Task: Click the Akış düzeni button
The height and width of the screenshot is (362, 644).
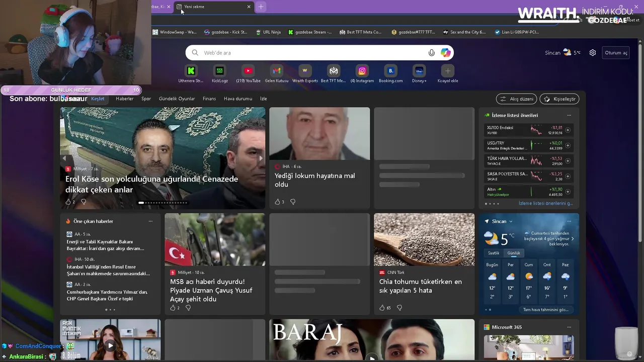Action: click(x=516, y=99)
